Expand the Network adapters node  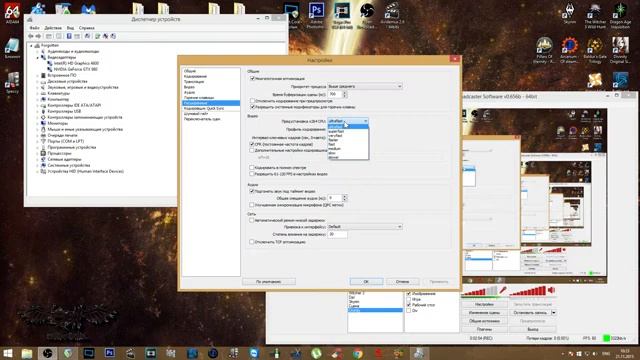coord(38,159)
